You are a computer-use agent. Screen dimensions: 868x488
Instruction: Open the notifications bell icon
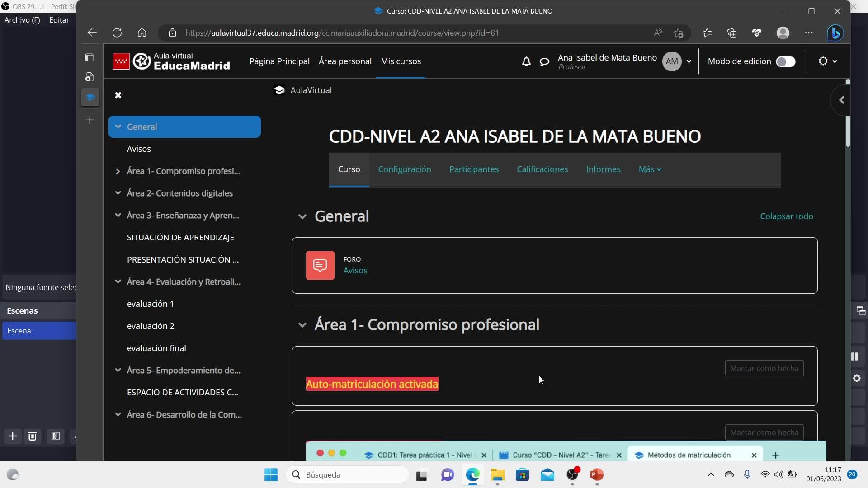coord(526,61)
